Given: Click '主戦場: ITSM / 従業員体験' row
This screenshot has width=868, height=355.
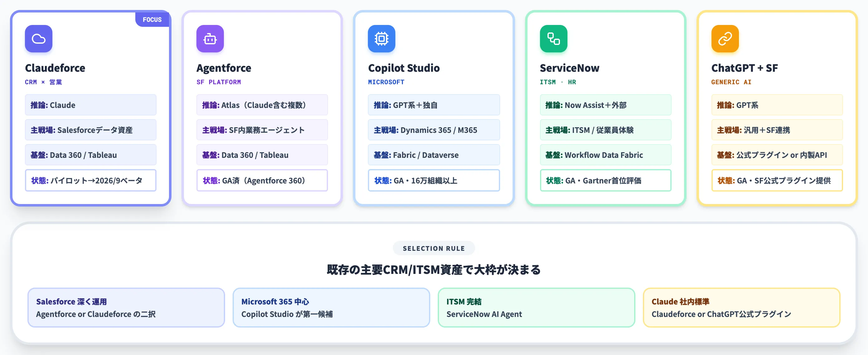Looking at the screenshot, I should click(x=605, y=130).
